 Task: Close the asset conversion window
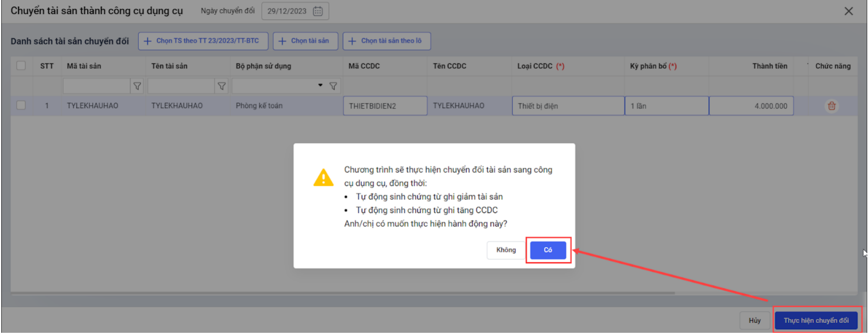click(x=849, y=11)
